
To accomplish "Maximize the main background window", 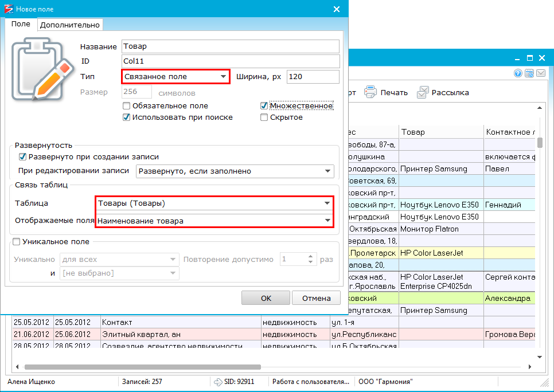I will [x=529, y=58].
